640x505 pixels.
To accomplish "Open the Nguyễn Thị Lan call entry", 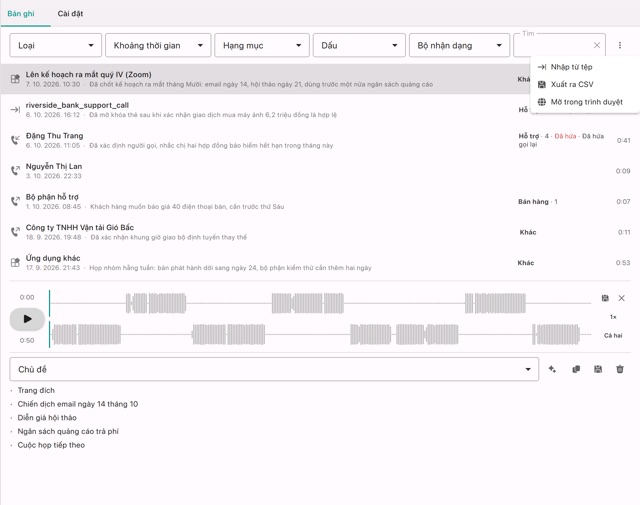I will 320,171.
